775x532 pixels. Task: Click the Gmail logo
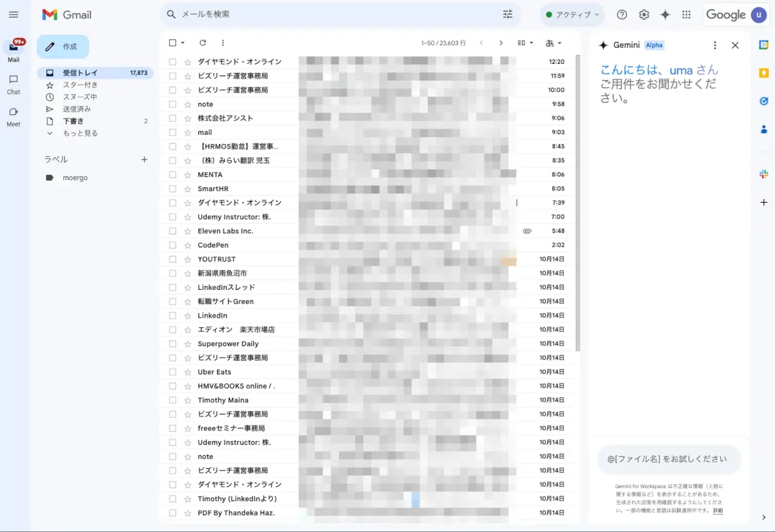(x=67, y=14)
